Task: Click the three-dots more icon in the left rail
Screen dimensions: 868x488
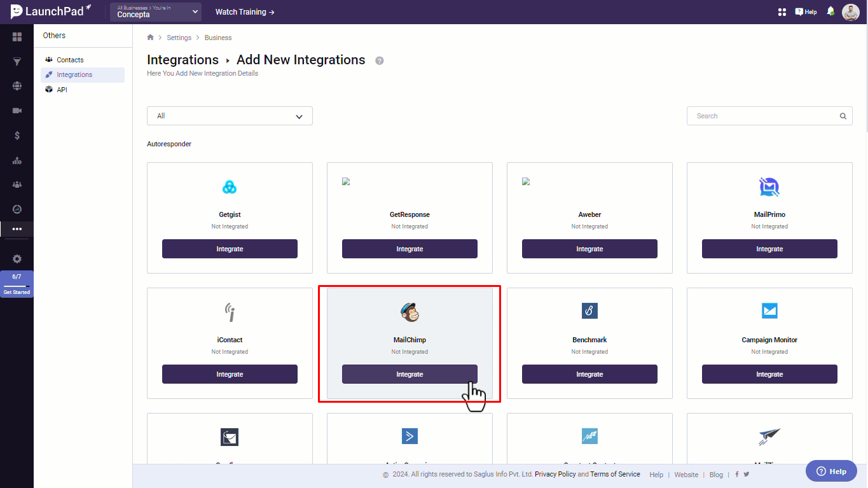Action: pyautogui.click(x=17, y=229)
